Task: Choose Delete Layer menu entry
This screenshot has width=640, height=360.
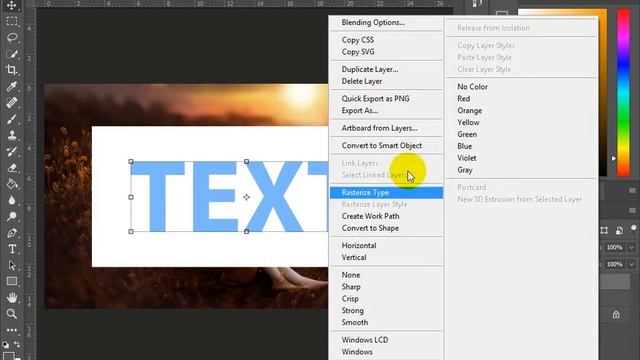Action: pos(362,81)
